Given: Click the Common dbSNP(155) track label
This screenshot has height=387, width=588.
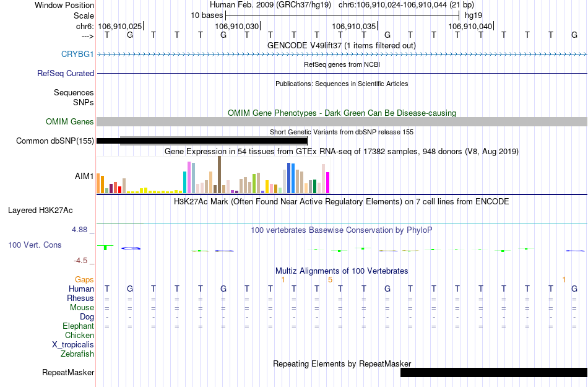Looking at the screenshot, I should 54,141.
